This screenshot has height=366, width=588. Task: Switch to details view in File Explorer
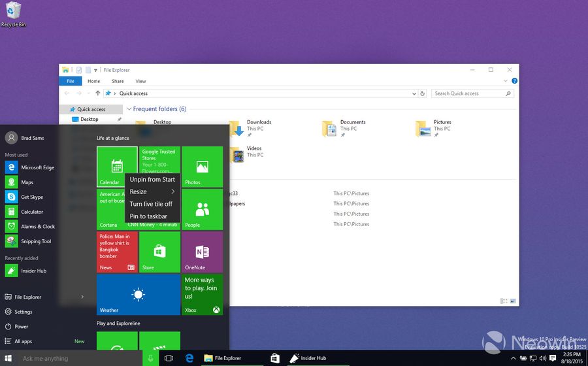coord(504,301)
